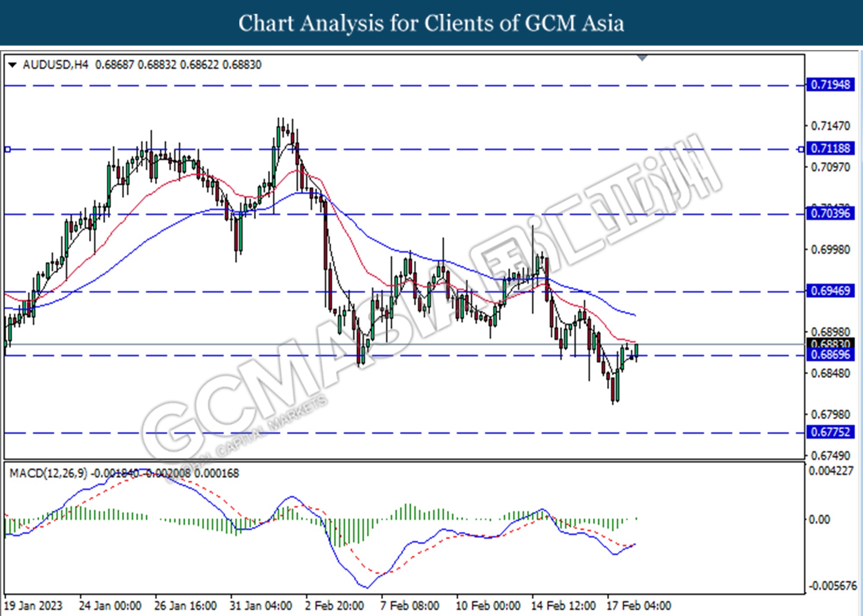Click the 0.68480 price axis value
This screenshot has width=863, height=616.
pos(830,373)
